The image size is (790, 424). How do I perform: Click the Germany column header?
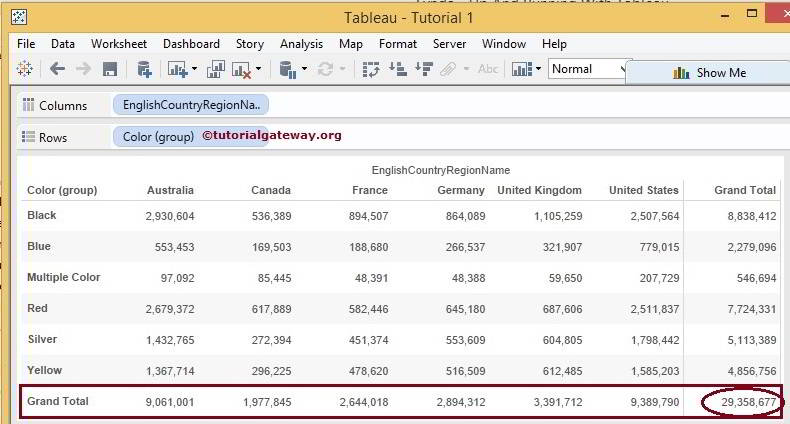click(461, 190)
